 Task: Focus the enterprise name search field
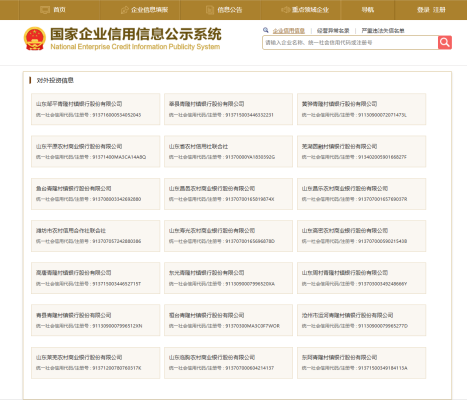(x=350, y=42)
